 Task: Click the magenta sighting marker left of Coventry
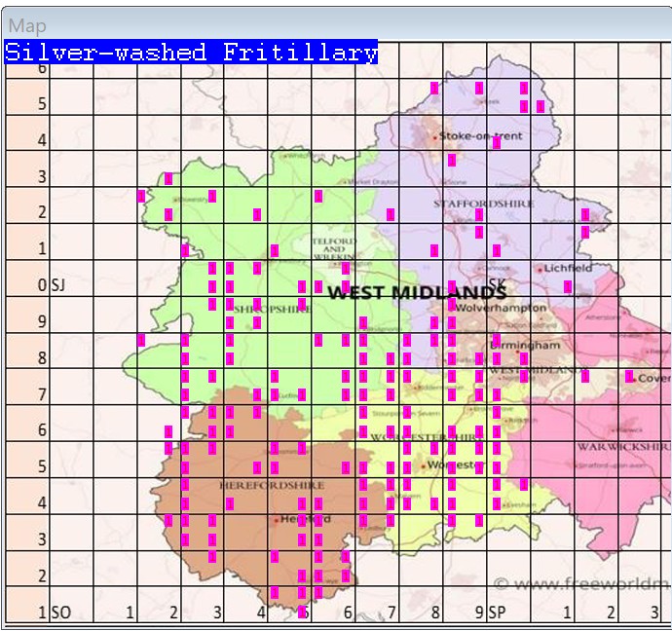pyautogui.click(x=629, y=376)
